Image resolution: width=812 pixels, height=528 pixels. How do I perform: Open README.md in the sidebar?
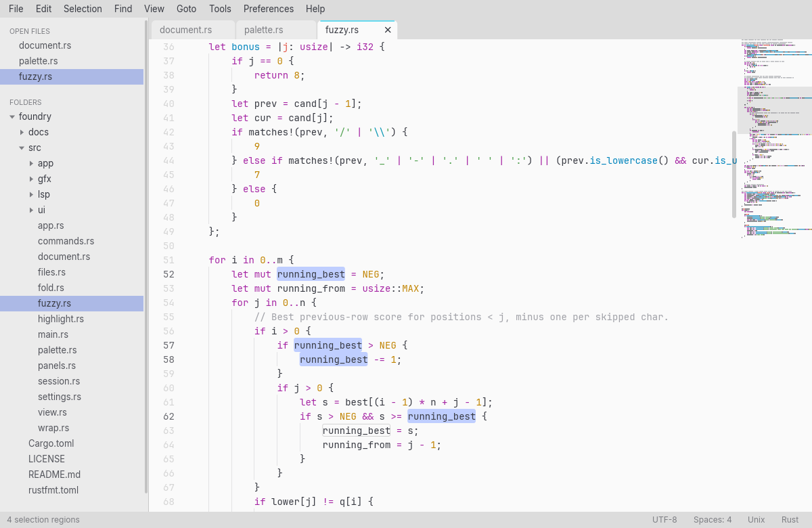[x=72, y=475]
